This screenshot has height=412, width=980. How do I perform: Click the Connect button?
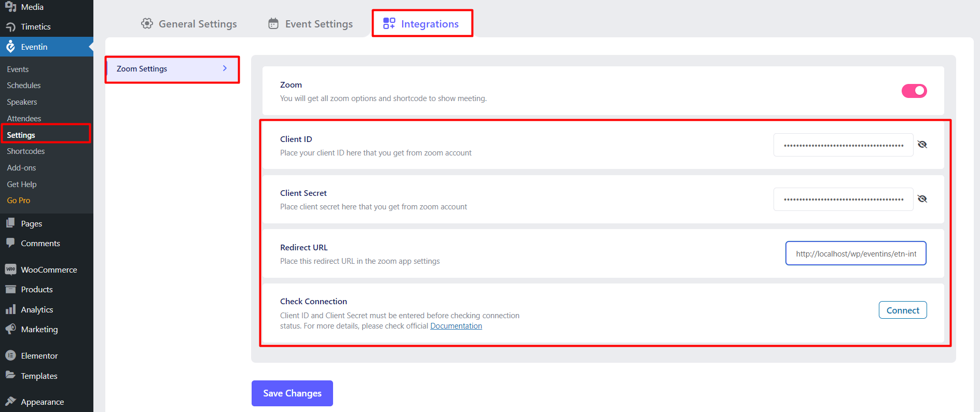click(902, 310)
